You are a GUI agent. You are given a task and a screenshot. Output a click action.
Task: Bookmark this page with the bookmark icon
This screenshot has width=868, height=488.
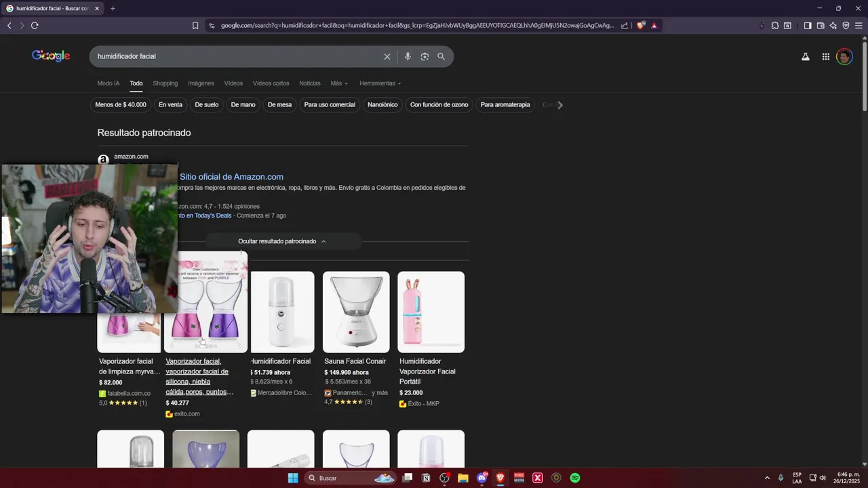[195, 26]
